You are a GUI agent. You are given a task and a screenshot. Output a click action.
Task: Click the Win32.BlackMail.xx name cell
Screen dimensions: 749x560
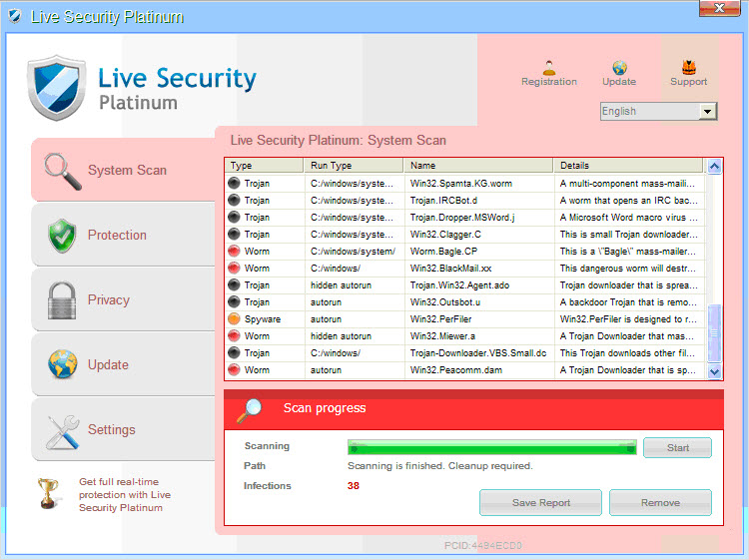click(479, 268)
